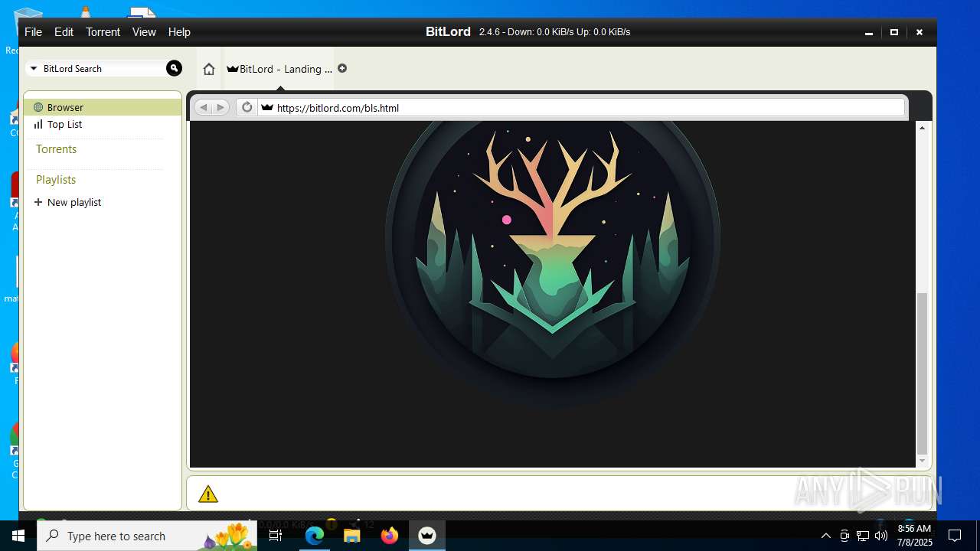Click the BitLord taskbar icon

click(427, 536)
